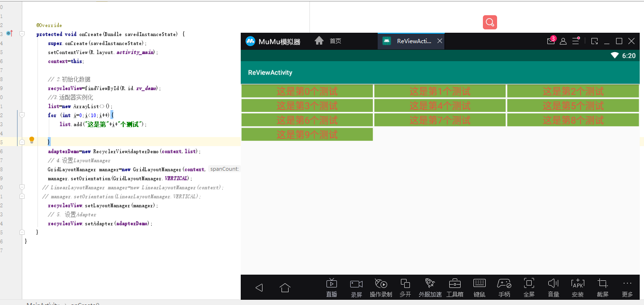This screenshot has width=644, height=305.
Task: Collapse the for loop fold marker
Action: 22,115
